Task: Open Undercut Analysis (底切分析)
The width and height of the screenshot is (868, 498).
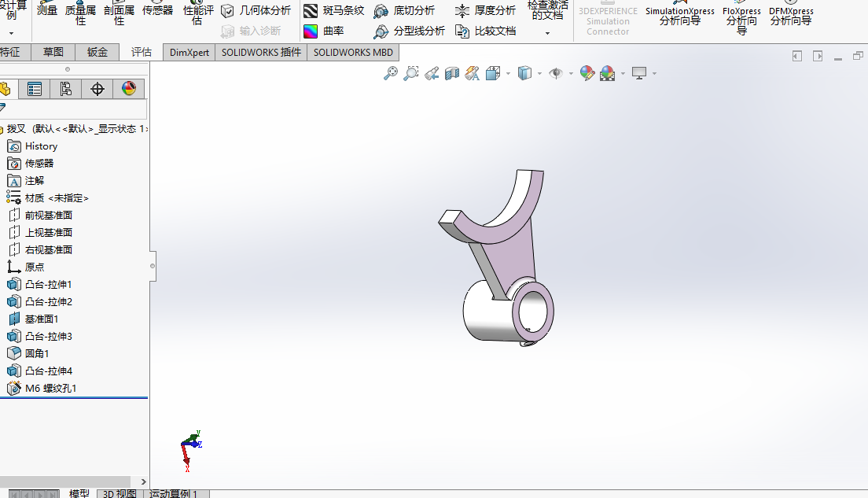Action: coord(404,10)
